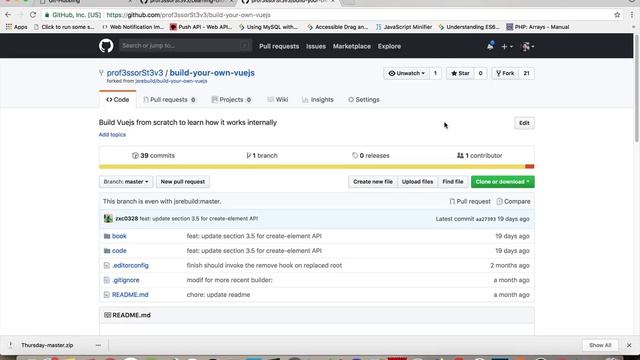Click Create new file
This screenshot has height=360, width=640.
pyautogui.click(x=373, y=182)
